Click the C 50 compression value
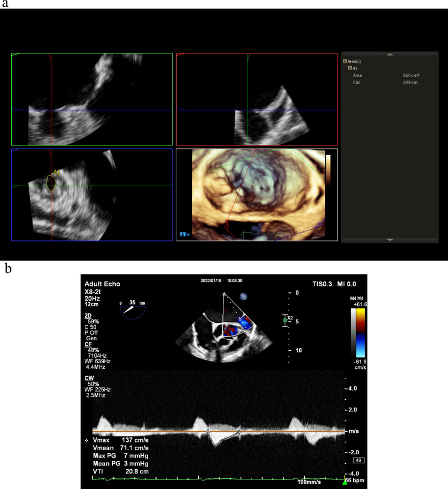Image resolution: width=448 pixels, height=489 pixels. 90,327
